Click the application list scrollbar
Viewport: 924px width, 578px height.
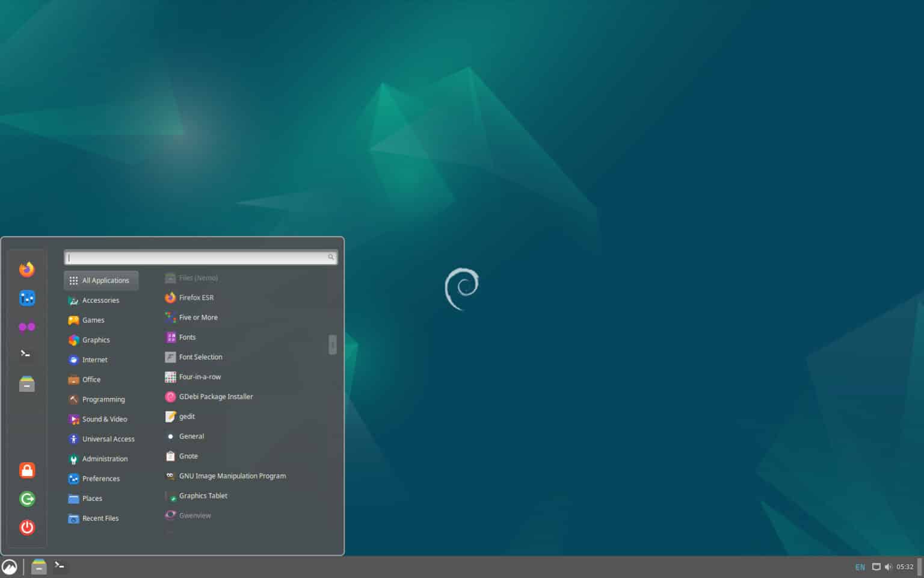tap(332, 345)
